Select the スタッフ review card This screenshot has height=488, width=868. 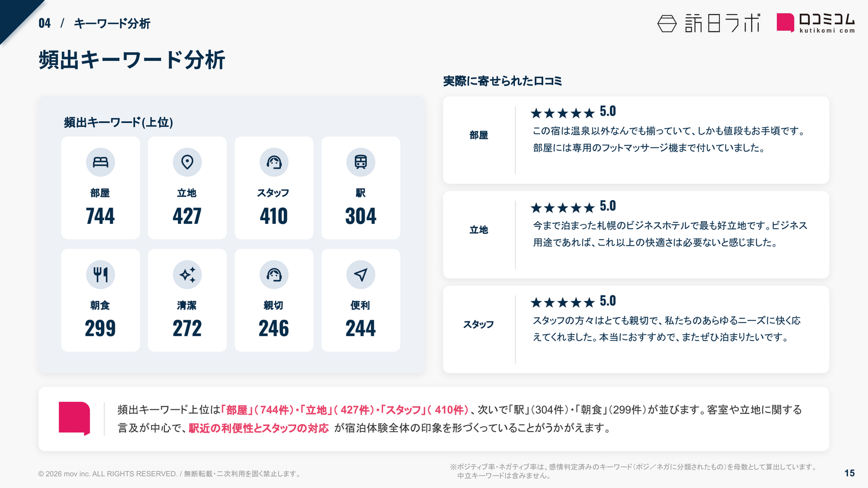[x=636, y=330]
